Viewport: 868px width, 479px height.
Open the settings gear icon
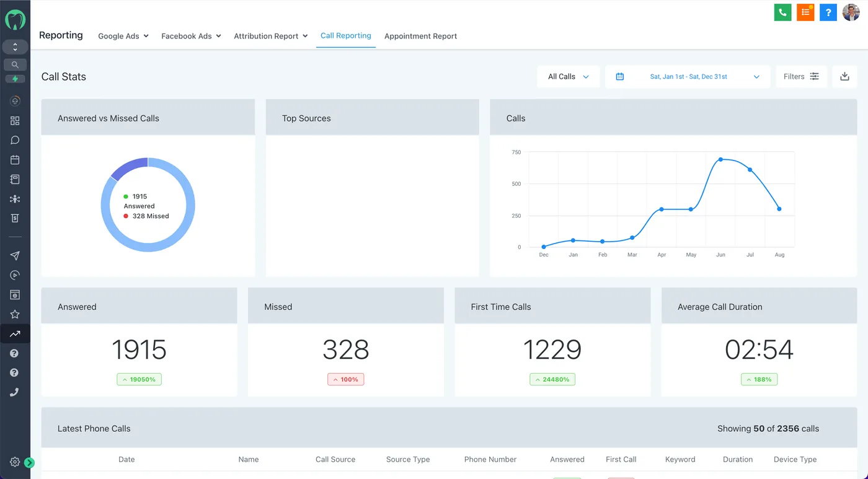tap(14, 462)
